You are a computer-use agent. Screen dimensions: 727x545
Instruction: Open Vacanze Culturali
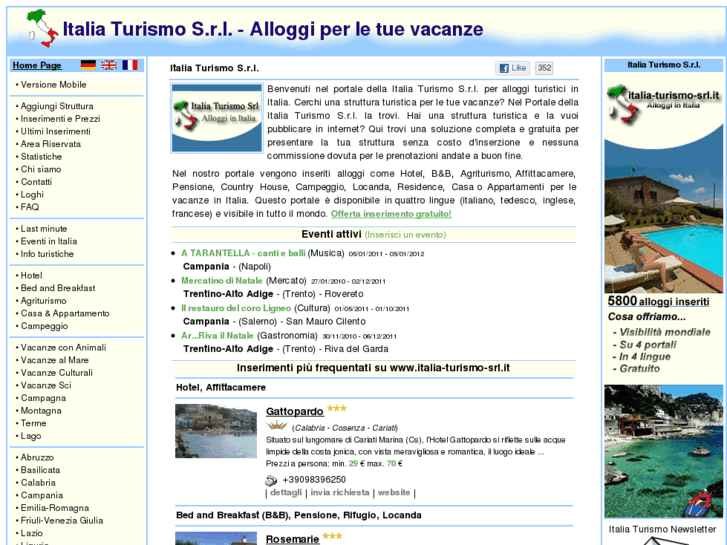point(57,373)
